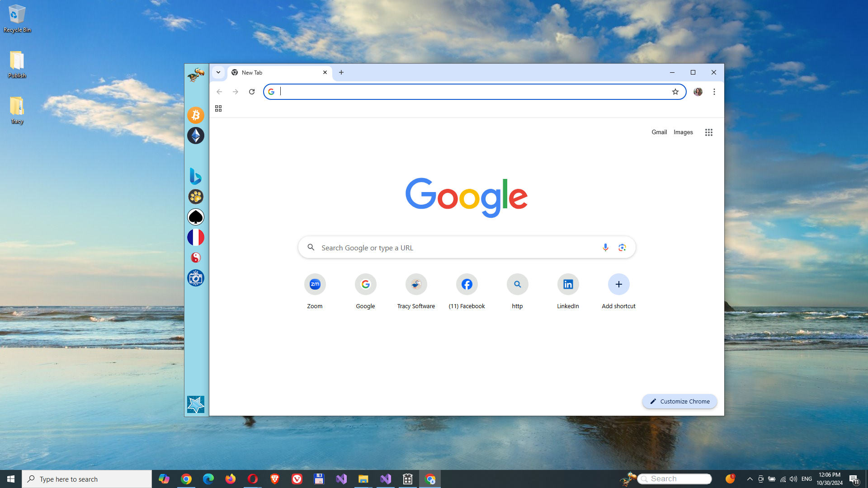Open a new tab with plus button

[x=341, y=72]
